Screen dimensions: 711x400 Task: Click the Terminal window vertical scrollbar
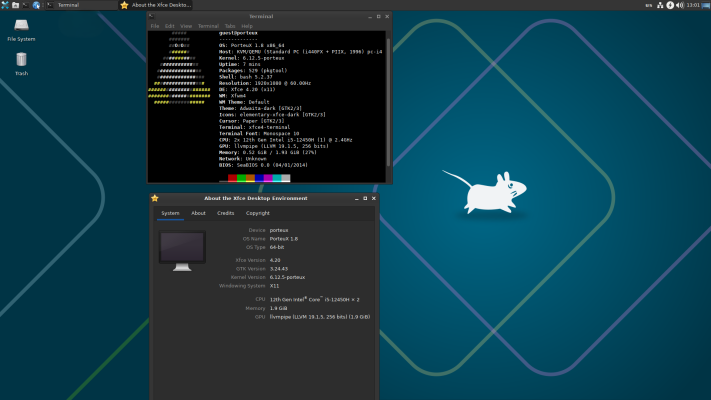tap(388, 102)
